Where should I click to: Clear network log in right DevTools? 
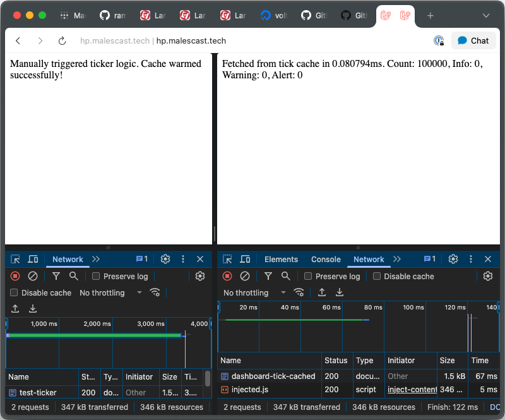pos(245,276)
